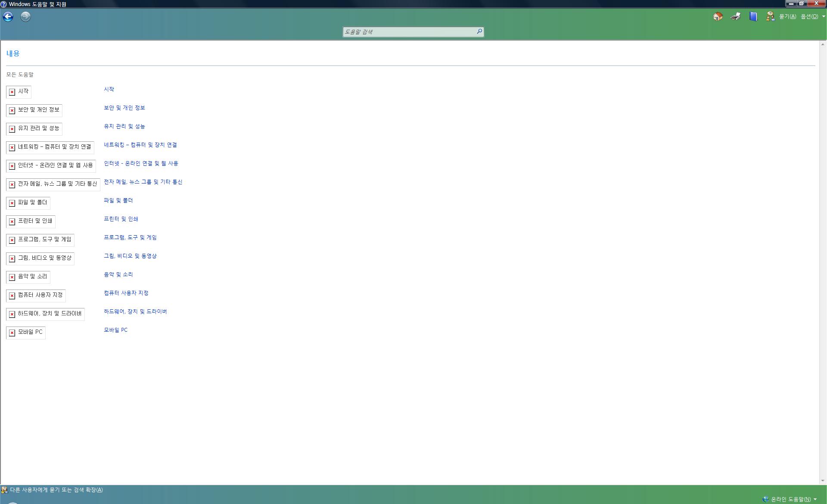Open the 컴퓨터 사용자 지정 link

point(126,293)
